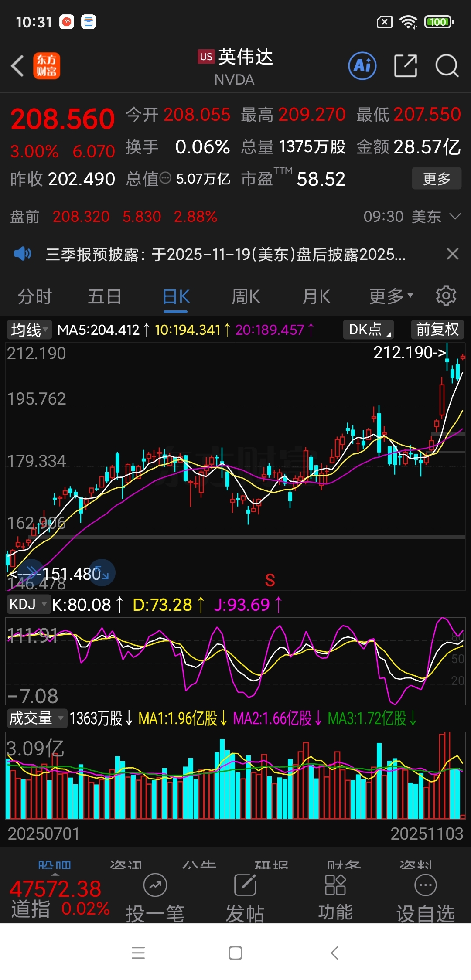Tap the 总量 1375万股 figure
The width and height of the screenshot is (471, 980).
(293, 147)
